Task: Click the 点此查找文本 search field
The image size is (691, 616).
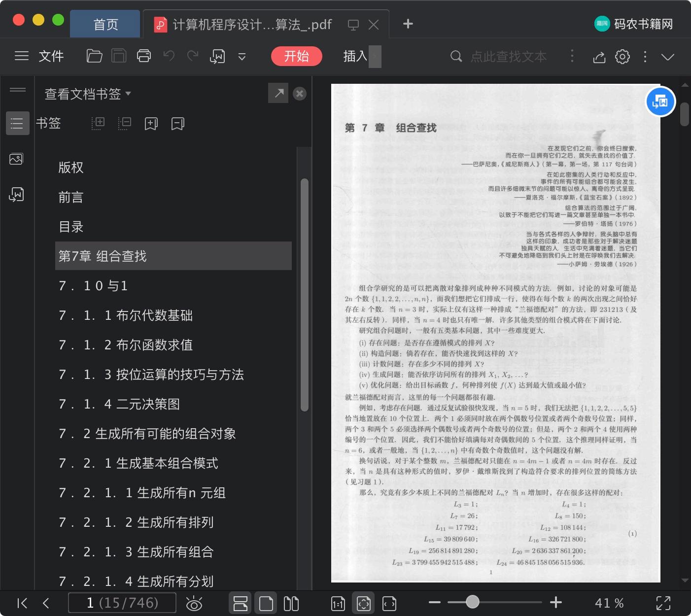Action: (x=508, y=57)
